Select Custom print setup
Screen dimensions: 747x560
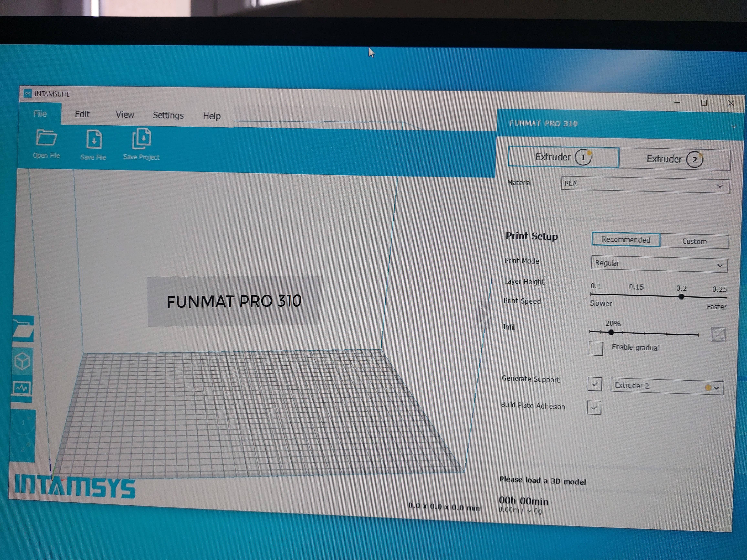[695, 241]
